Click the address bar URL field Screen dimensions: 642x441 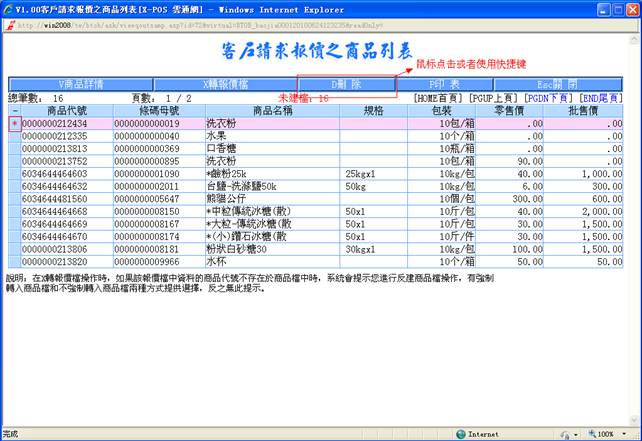[x=200, y=25]
